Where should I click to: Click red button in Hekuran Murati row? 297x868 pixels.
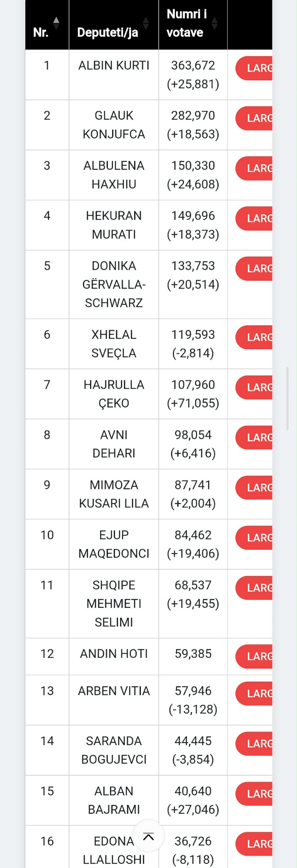(x=254, y=219)
